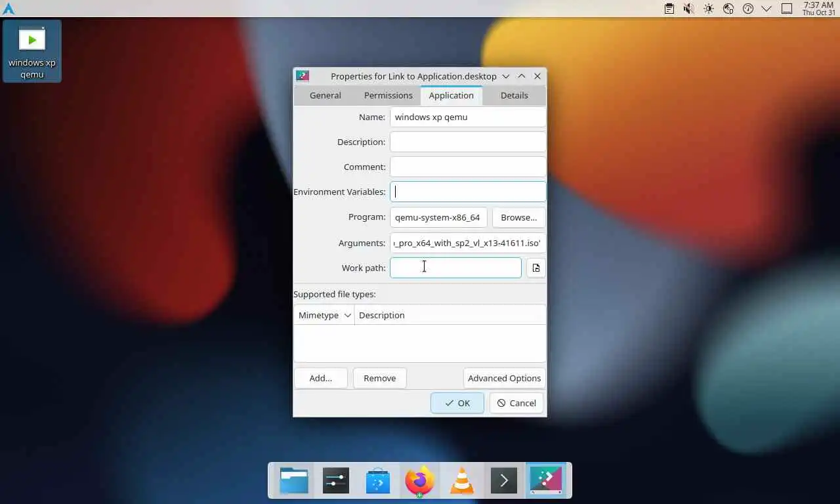Screen dimensions: 840x504
Task: Click the show desktop tray icon
Action: click(787, 9)
